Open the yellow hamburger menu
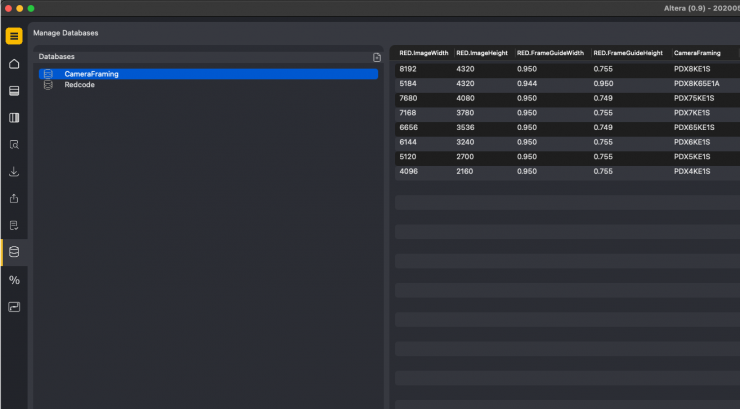 pos(14,37)
